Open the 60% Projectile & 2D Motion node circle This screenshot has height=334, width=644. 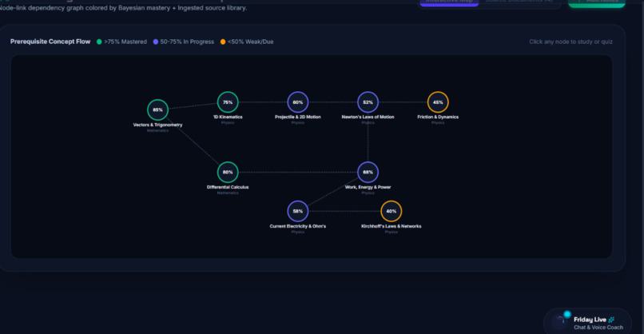[298, 102]
